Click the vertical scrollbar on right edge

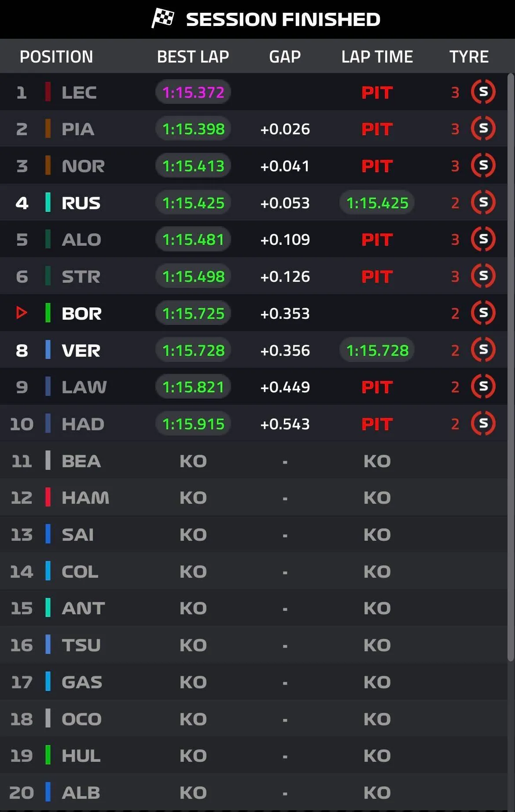click(x=511, y=368)
